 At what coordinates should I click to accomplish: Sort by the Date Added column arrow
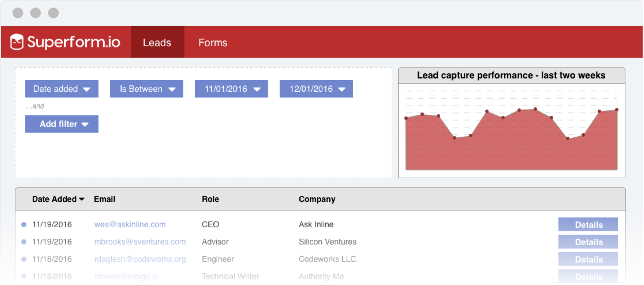[x=82, y=199]
